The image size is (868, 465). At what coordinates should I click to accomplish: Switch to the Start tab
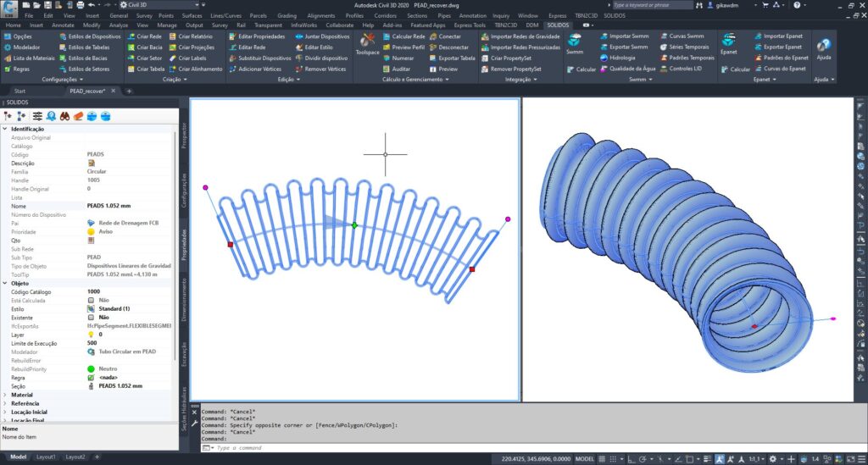(20, 91)
